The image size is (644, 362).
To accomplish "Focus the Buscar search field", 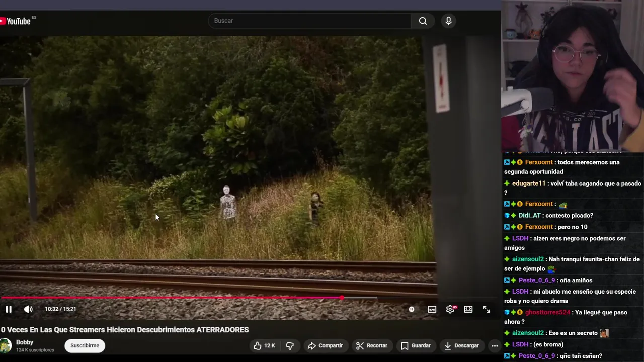I will tap(309, 21).
